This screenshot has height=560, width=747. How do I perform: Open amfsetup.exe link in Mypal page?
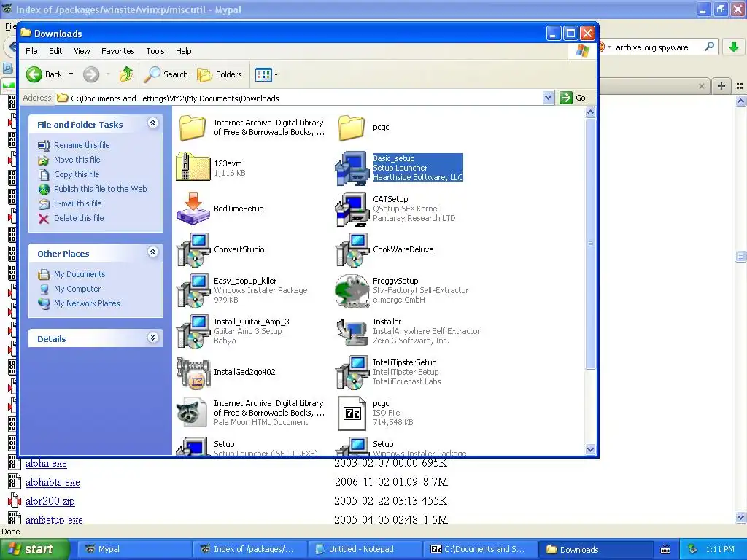(54, 519)
